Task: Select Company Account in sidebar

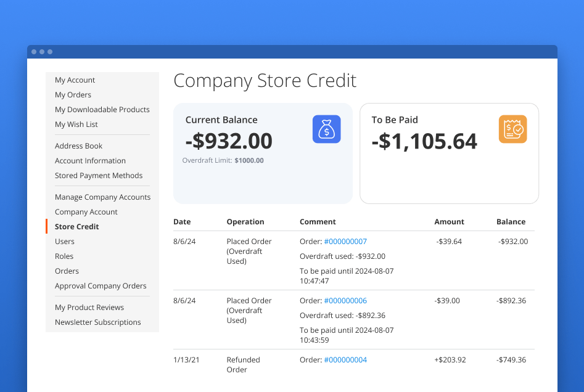Action: pyautogui.click(x=86, y=211)
